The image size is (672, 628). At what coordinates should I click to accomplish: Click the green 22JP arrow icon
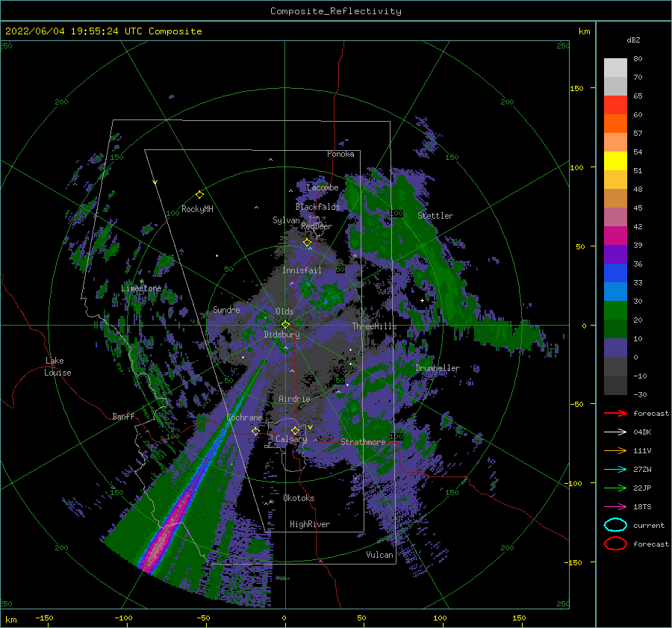[x=615, y=488]
